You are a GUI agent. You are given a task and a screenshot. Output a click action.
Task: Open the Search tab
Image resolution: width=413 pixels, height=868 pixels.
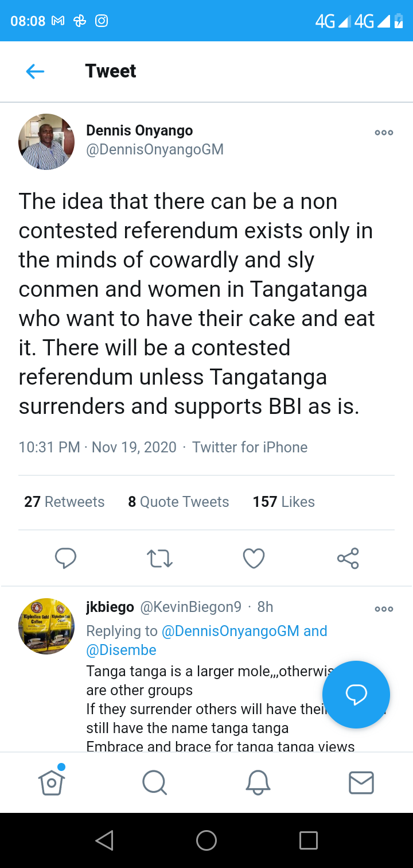coord(154,782)
